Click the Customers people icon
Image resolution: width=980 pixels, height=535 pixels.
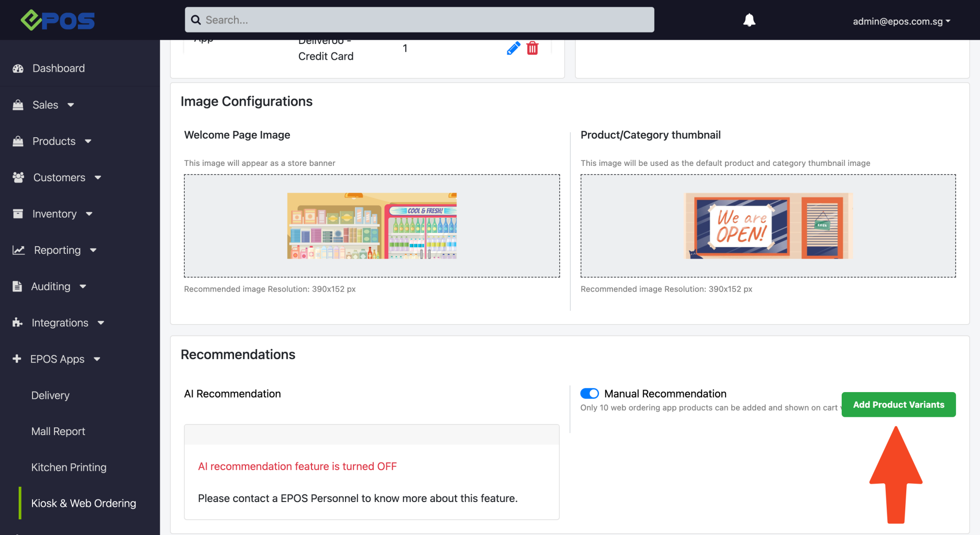click(x=18, y=177)
